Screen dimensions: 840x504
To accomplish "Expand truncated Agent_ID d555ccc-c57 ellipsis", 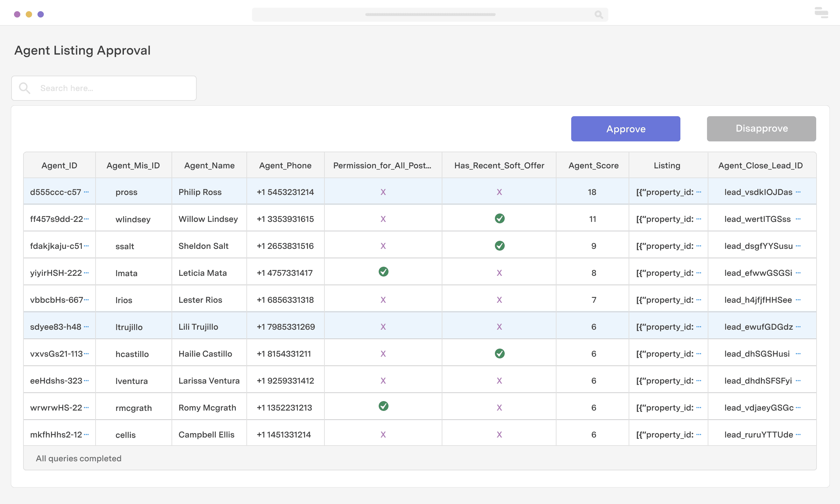I will (86, 192).
